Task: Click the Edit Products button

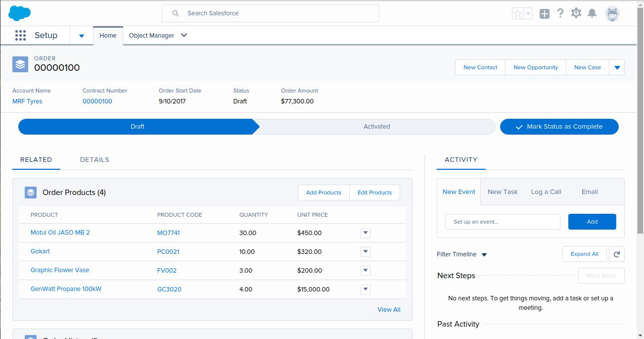Action: 374,193
